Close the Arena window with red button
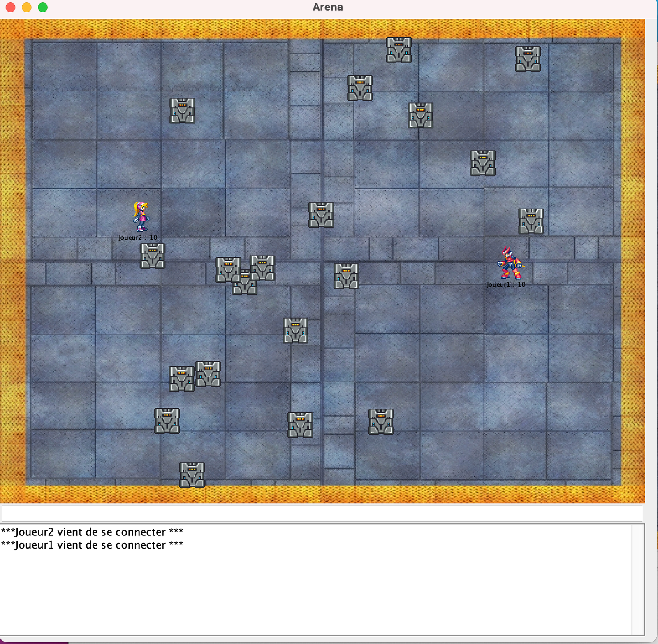658x644 pixels. click(x=11, y=7)
